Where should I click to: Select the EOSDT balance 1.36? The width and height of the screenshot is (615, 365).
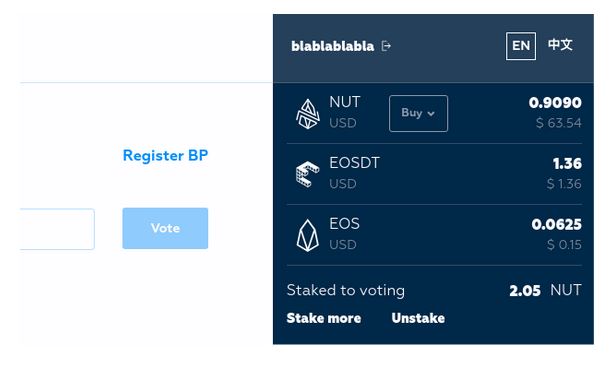(567, 163)
